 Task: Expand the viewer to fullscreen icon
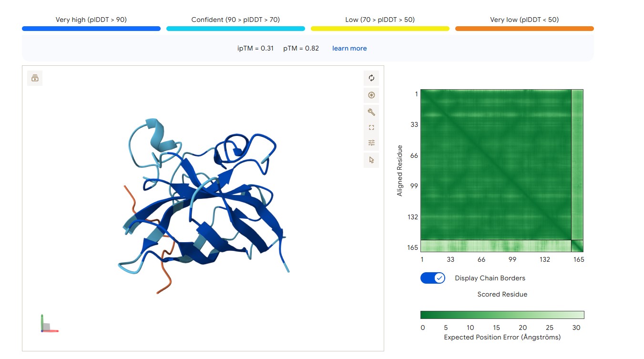point(371,127)
